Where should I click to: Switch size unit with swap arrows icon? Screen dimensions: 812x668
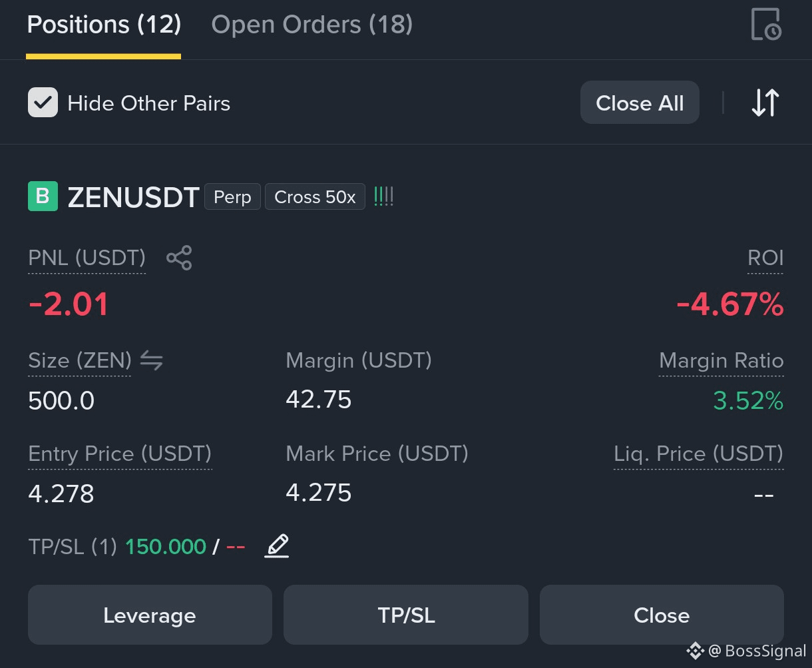tap(152, 361)
